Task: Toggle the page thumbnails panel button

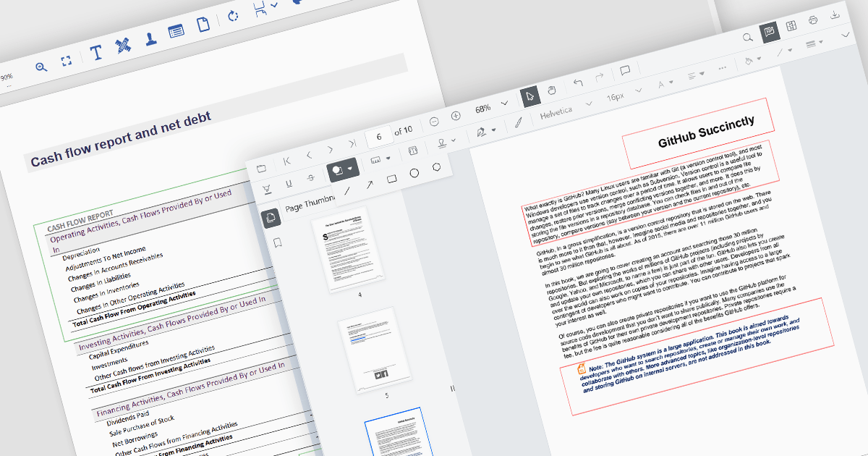Action: pyautogui.click(x=271, y=217)
